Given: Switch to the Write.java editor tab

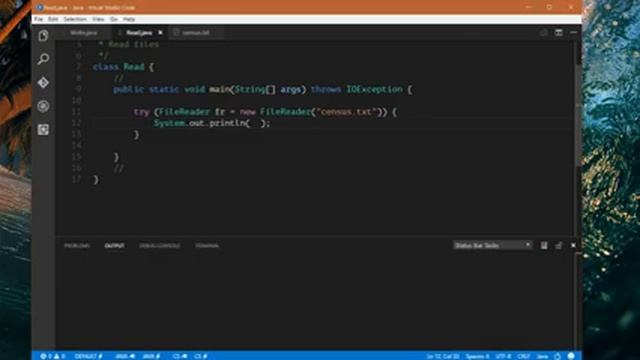Looking at the screenshot, I should pyautogui.click(x=83, y=33).
